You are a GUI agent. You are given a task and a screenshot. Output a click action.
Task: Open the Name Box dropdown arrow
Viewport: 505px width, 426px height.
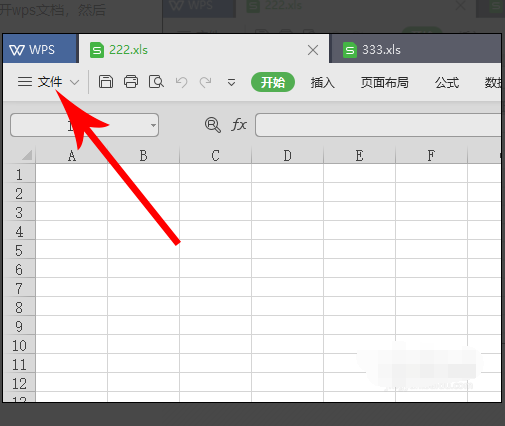click(153, 125)
